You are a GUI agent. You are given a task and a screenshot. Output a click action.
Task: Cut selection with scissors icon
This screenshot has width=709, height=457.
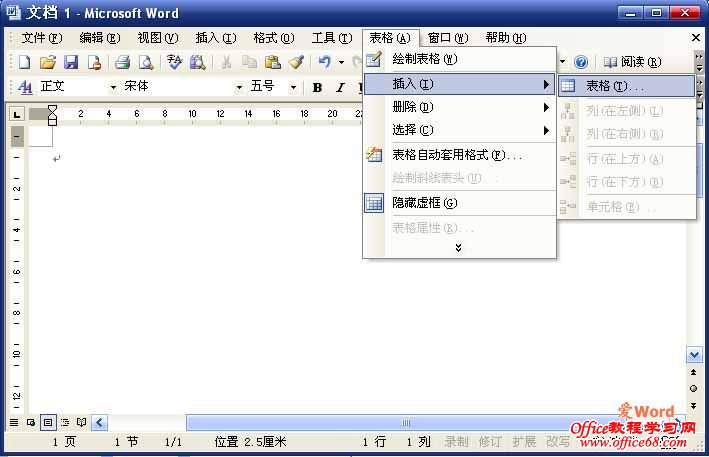tap(226, 62)
